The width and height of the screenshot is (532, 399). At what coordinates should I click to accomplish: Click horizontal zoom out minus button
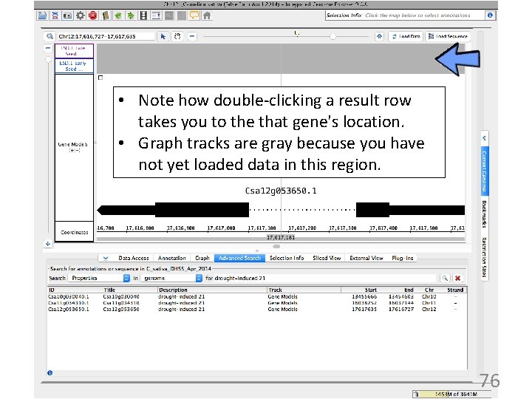pos(192,36)
